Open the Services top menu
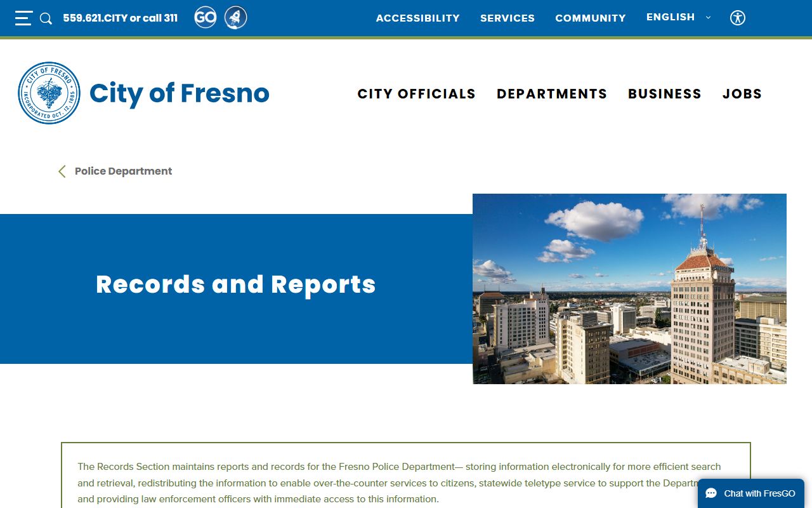Viewport: 812px width, 508px height. point(507,18)
